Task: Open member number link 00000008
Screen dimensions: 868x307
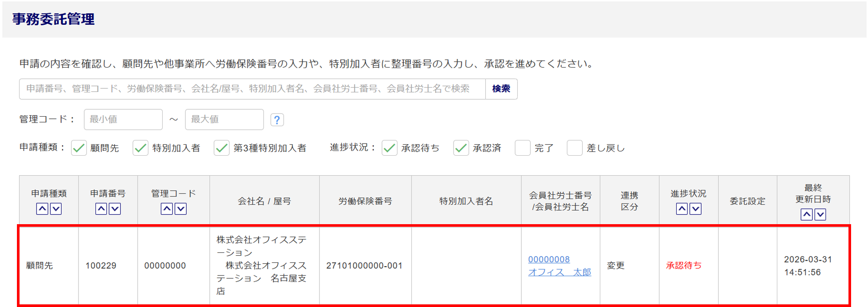Action: click(549, 259)
